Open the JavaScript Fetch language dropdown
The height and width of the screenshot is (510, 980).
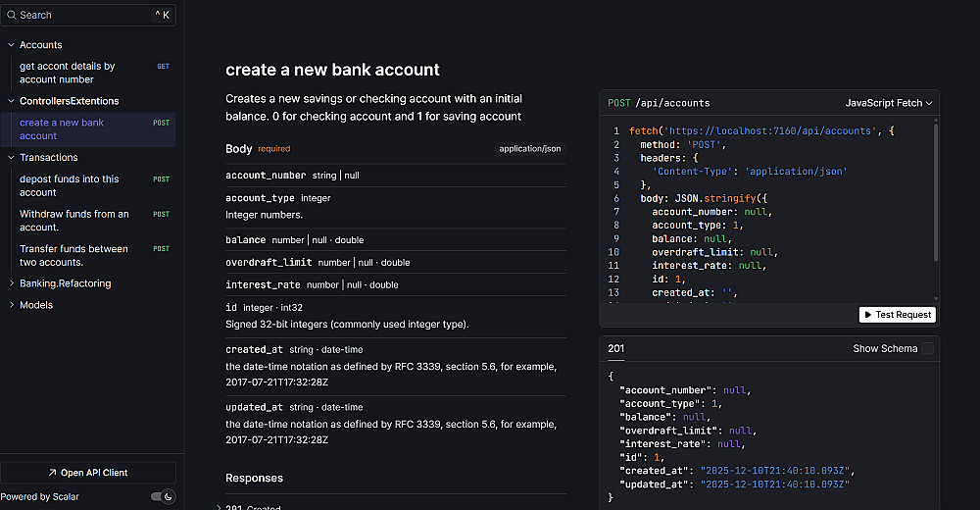(x=889, y=103)
